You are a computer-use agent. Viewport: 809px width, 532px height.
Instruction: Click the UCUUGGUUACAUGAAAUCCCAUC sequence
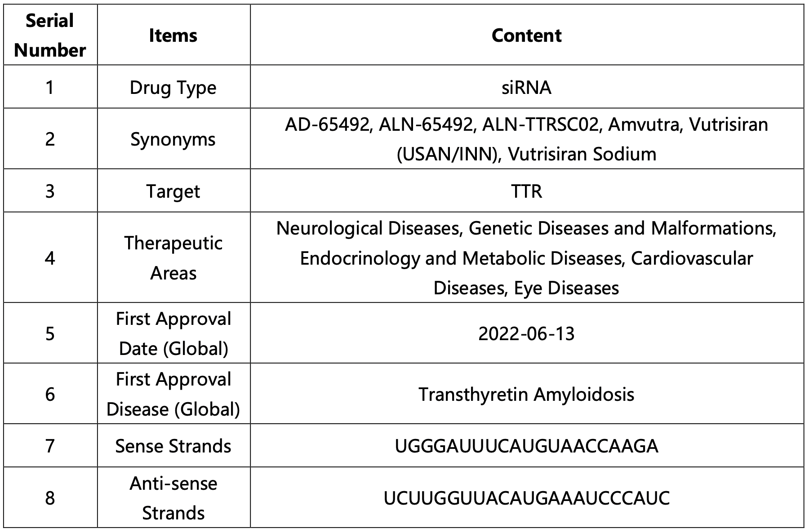pos(526,498)
